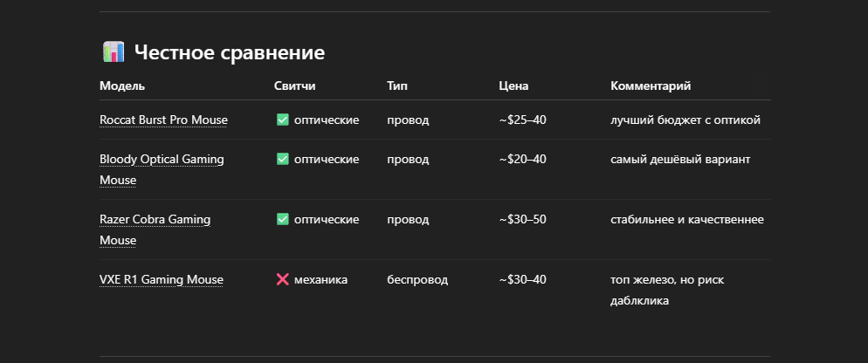Click the беспровод type cell
This screenshot has height=363, width=868.
point(417,280)
